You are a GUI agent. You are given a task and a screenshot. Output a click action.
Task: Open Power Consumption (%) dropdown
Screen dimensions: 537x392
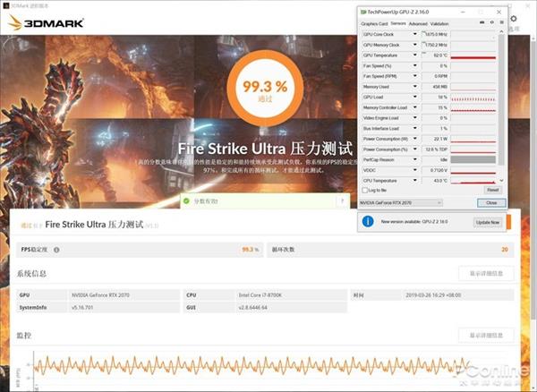(414, 149)
